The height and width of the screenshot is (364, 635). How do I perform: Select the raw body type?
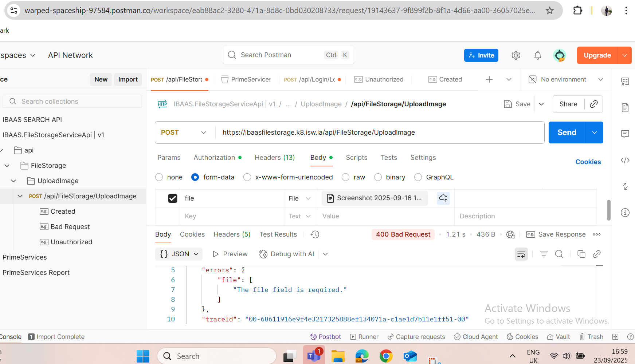coord(346,177)
